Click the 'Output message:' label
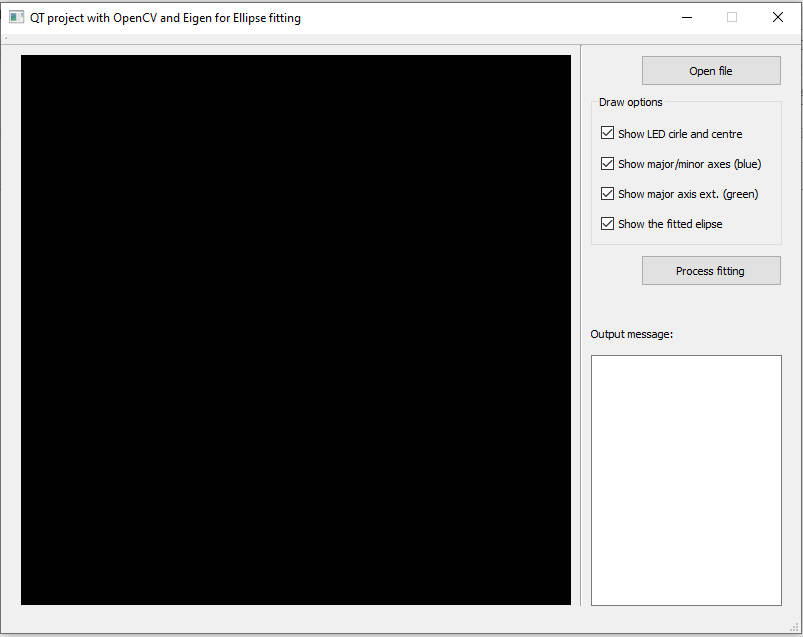Viewport: 803px width, 637px height. click(631, 334)
